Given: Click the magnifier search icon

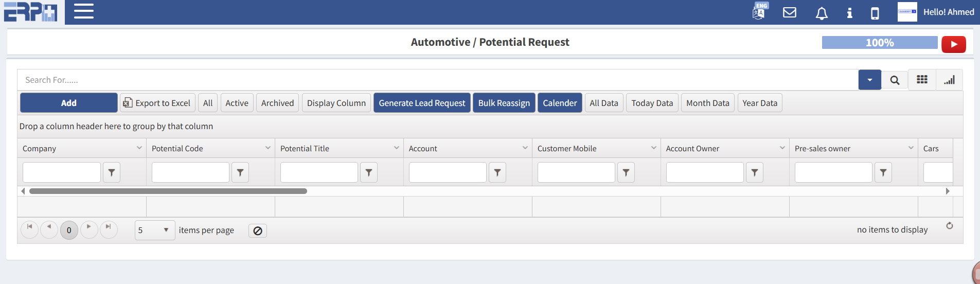Looking at the screenshot, I should [x=895, y=80].
